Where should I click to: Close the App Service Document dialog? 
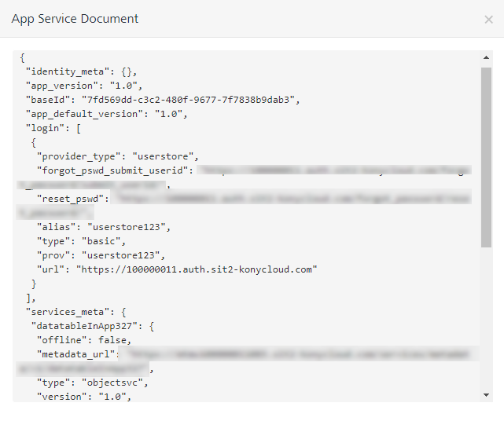(x=488, y=19)
